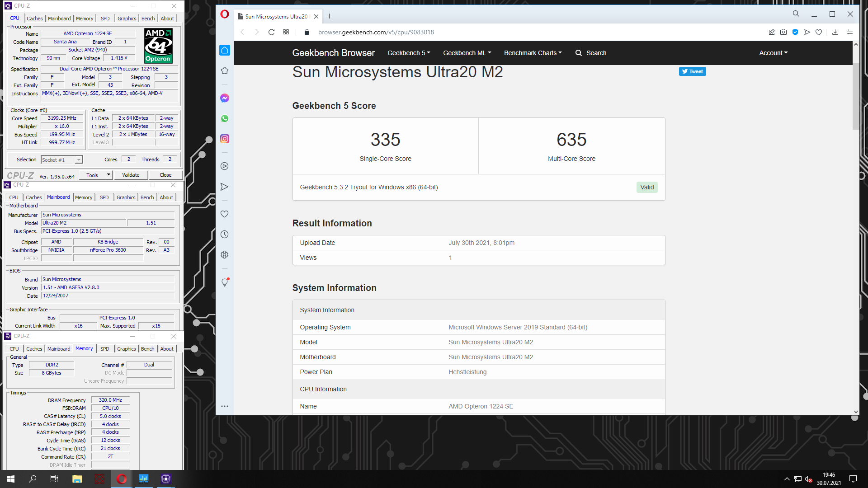The height and width of the screenshot is (488, 868).
Task: Open the Bookmarks star in Opera sidebar
Action: click(225, 70)
